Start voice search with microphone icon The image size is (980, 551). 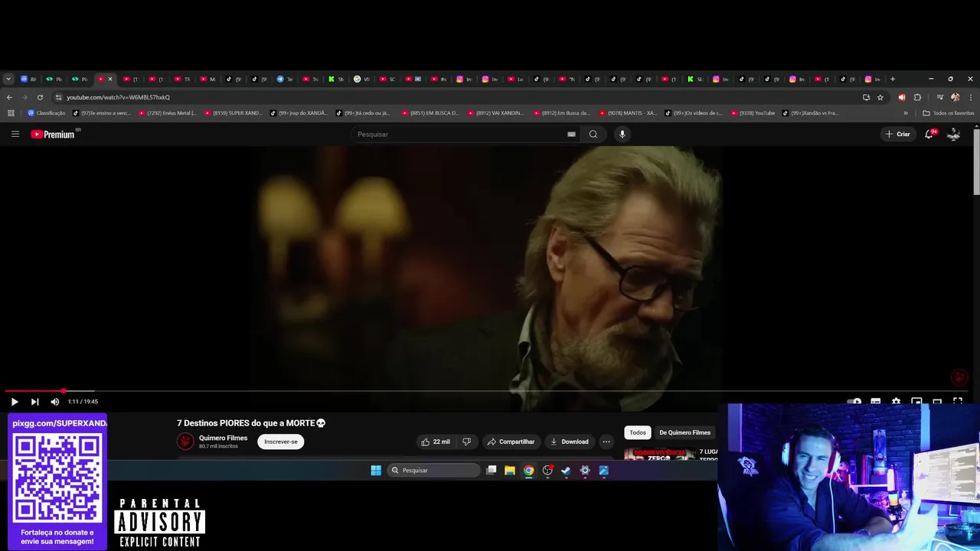(622, 134)
